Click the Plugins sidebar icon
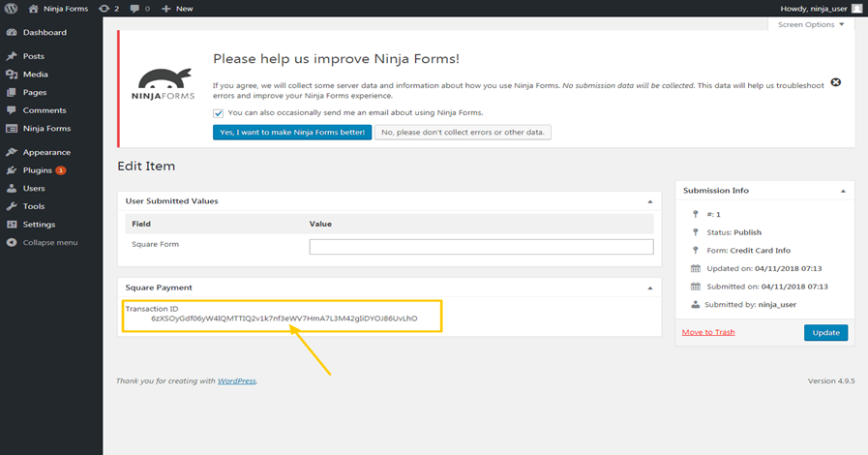The height and width of the screenshot is (455, 868). (12, 170)
